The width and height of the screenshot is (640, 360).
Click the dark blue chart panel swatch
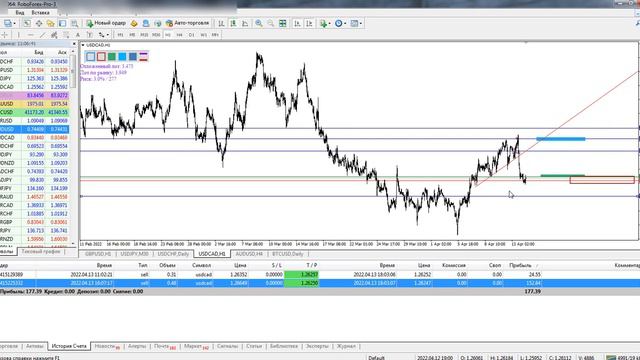133,56
